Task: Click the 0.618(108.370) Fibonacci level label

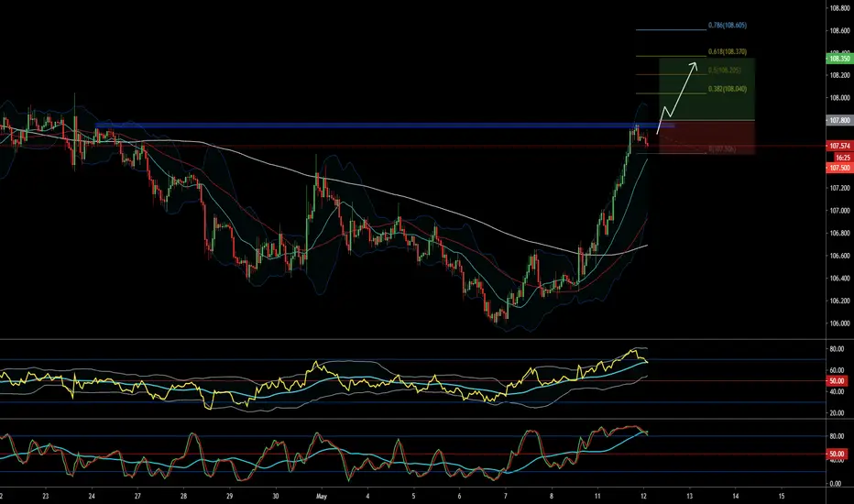Action: pyautogui.click(x=728, y=51)
